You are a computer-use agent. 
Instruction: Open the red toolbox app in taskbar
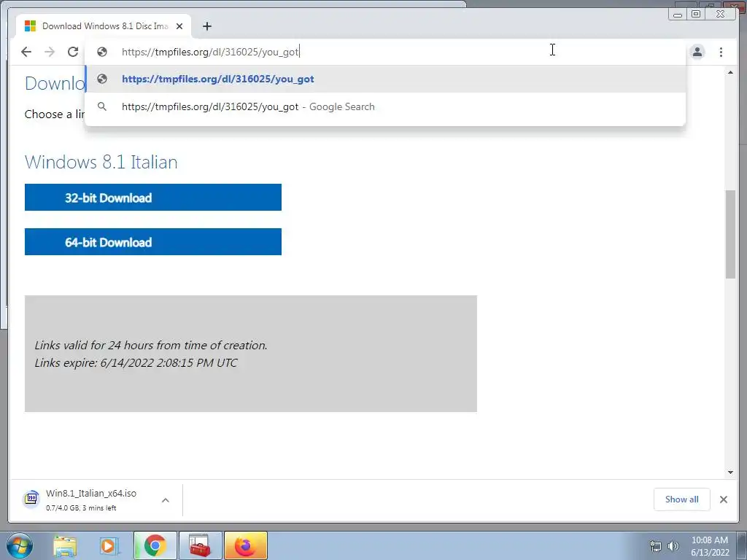[200, 545]
